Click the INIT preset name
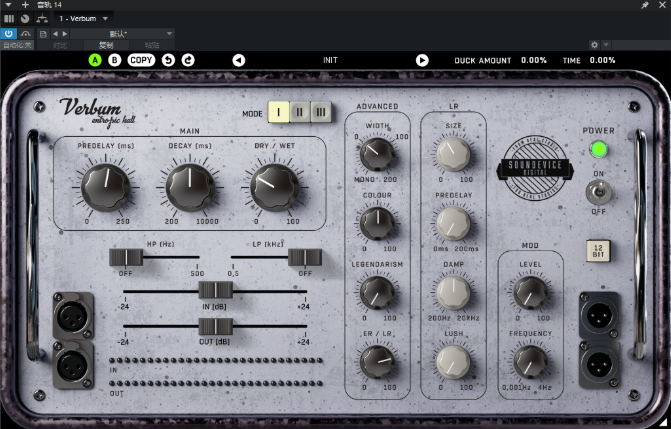 click(330, 60)
